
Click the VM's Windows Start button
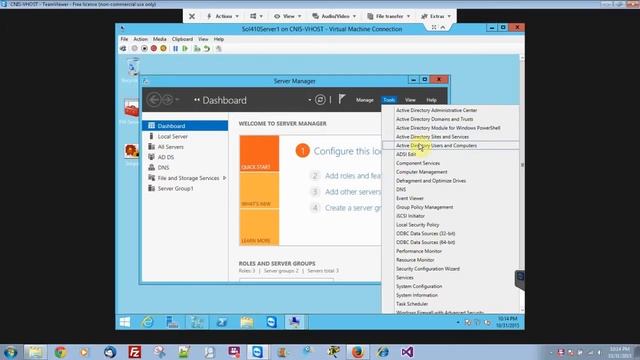(125, 322)
